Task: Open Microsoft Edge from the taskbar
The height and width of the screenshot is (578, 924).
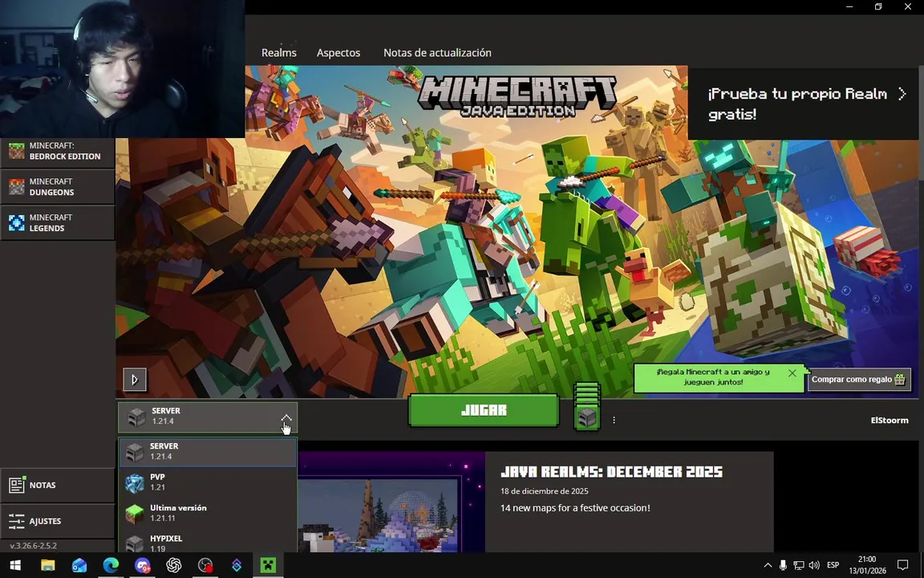Action: point(111,565)
